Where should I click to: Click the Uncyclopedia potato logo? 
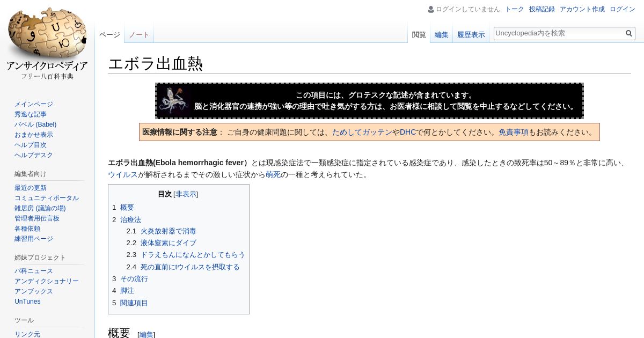[x=47, y=33]
